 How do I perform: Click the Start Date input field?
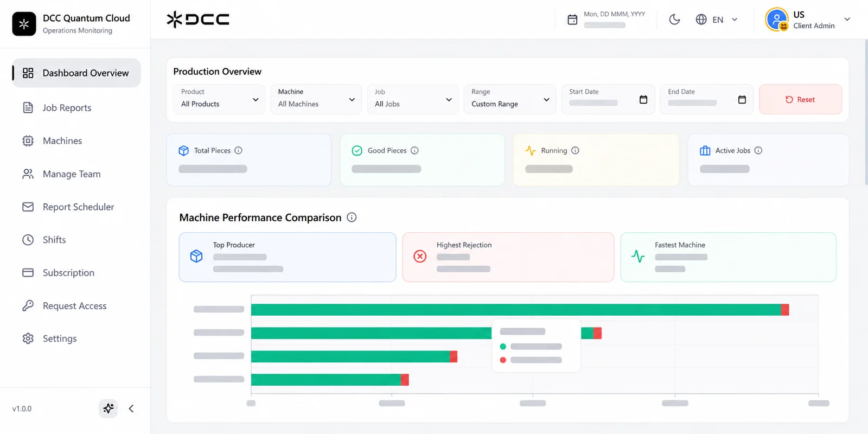click(608, 99)
